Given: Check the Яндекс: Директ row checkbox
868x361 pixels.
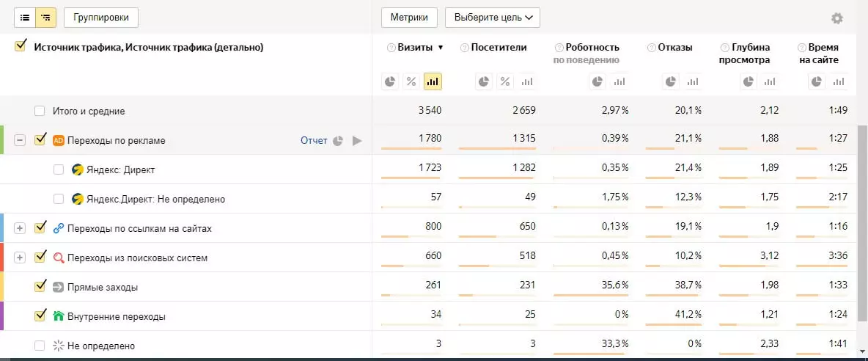Looking at the screenshot, I should 59,169.
